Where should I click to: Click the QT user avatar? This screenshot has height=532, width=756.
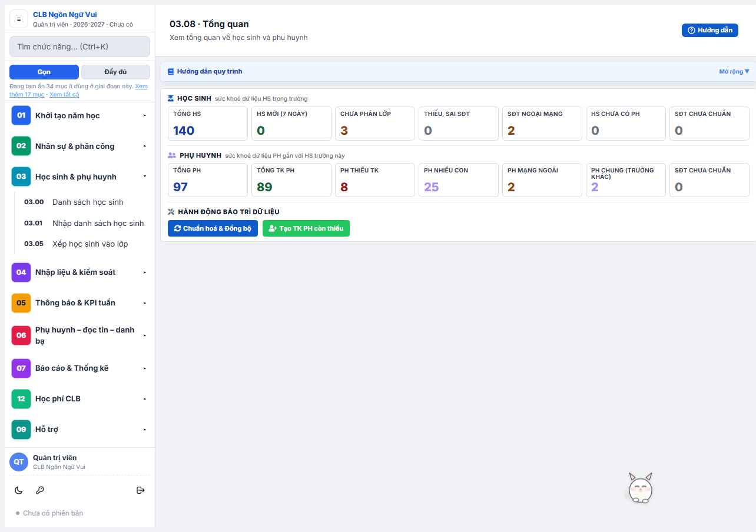coord(19,462)
